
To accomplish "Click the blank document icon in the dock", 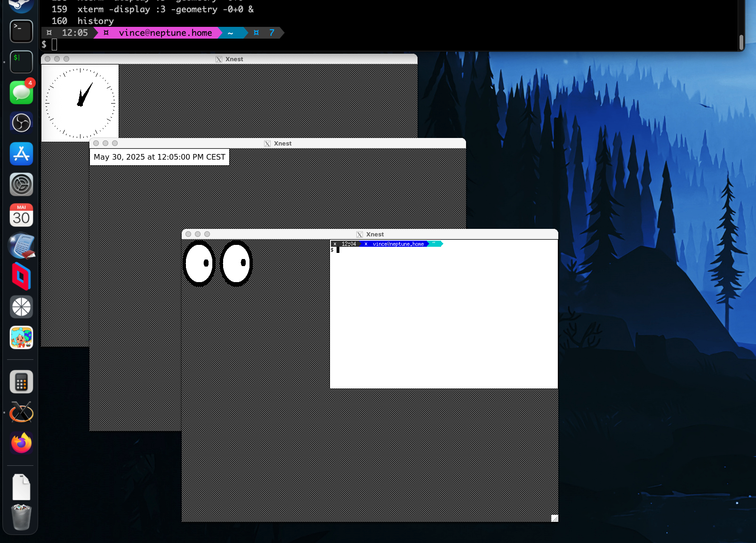I will click(21, 487).
